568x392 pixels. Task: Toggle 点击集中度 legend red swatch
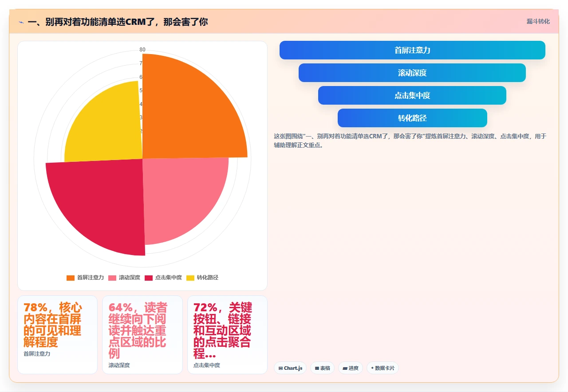[x=149, y=278]
